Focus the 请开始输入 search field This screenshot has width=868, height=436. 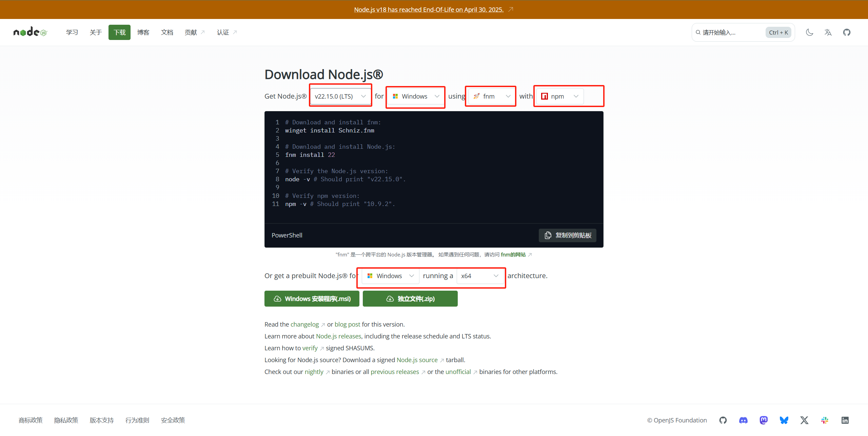[729, 32]
